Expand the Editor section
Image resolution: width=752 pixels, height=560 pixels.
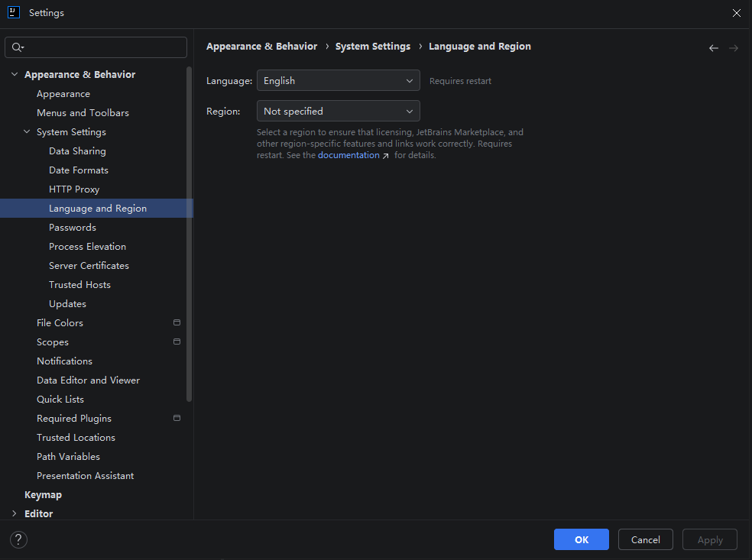point(15,513)
